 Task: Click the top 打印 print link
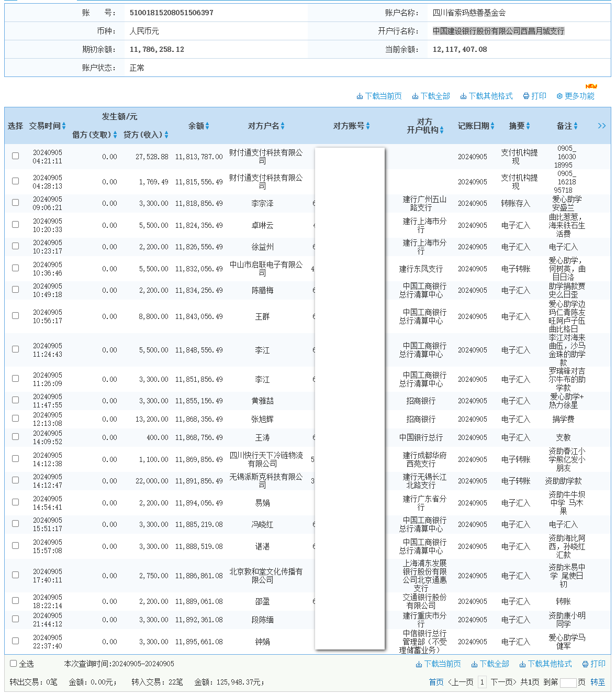[x=534, y=96]
